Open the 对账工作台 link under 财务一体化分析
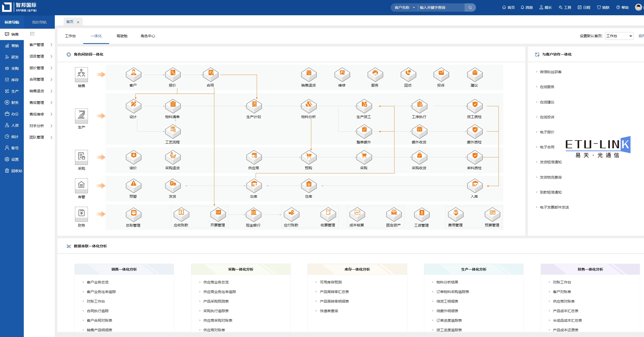Viewport: 644px width, 337px height. click(562, 282)
